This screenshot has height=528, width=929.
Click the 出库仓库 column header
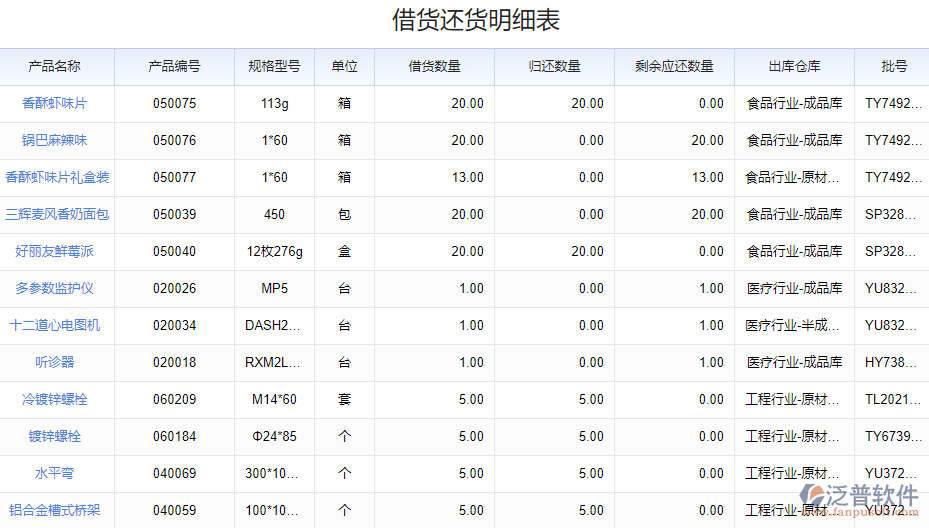[795, 66]
